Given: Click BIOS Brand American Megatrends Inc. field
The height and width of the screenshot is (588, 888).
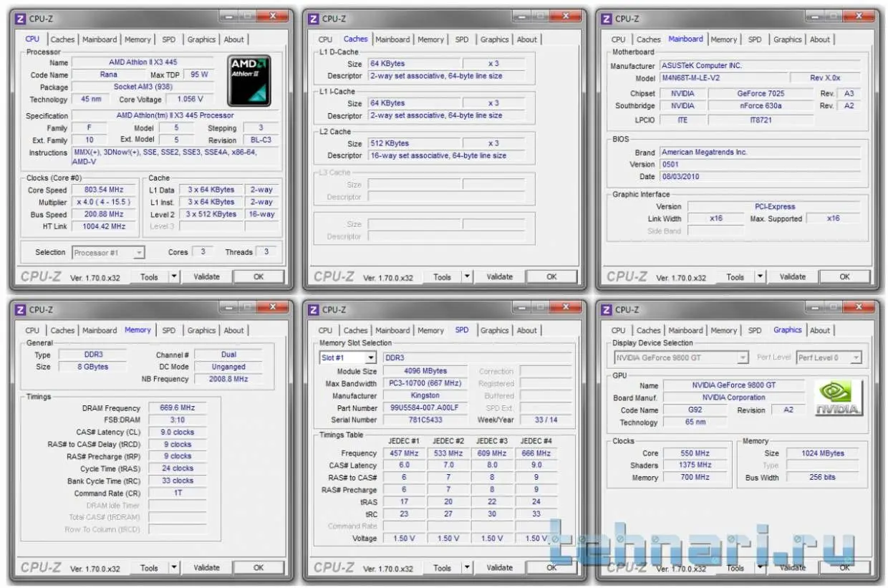Looking at the screenshot, I should 759,152.
